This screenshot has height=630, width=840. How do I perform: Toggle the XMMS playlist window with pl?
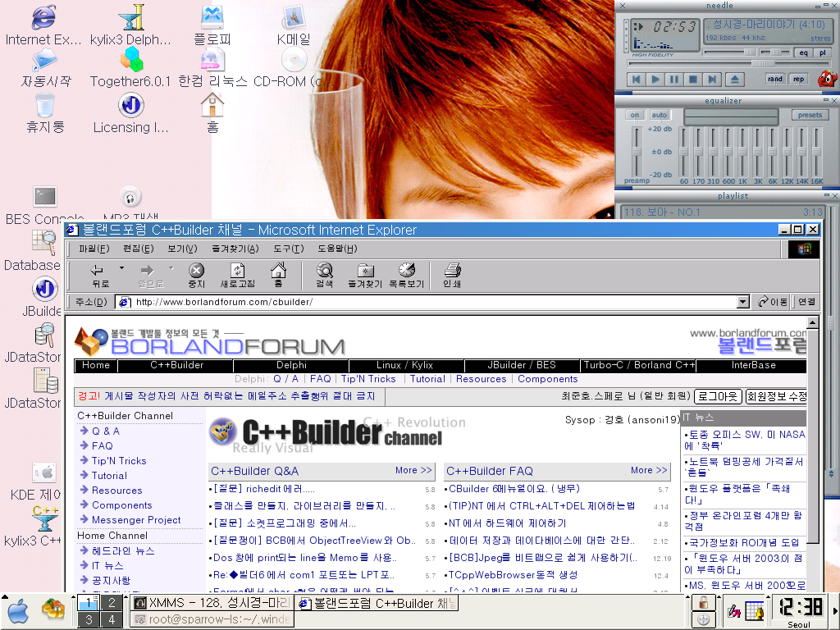(x=822, y=52)
